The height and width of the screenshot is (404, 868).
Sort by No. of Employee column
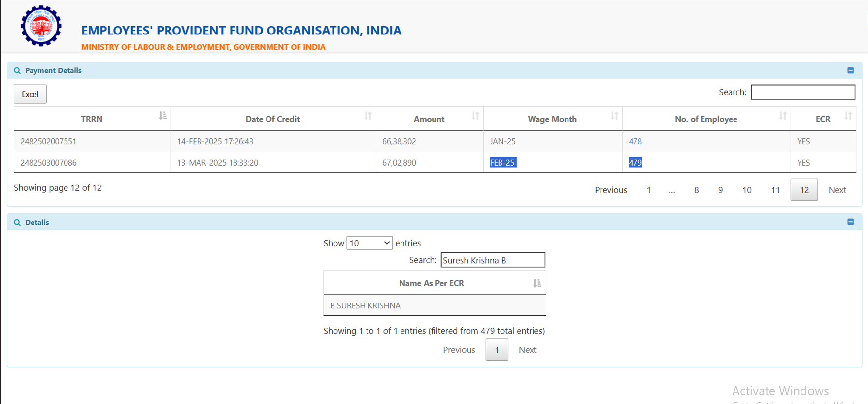tap(705, 119)
